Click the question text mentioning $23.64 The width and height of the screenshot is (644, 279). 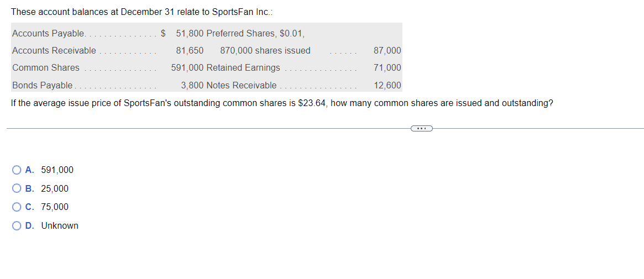tap(282, 103)
